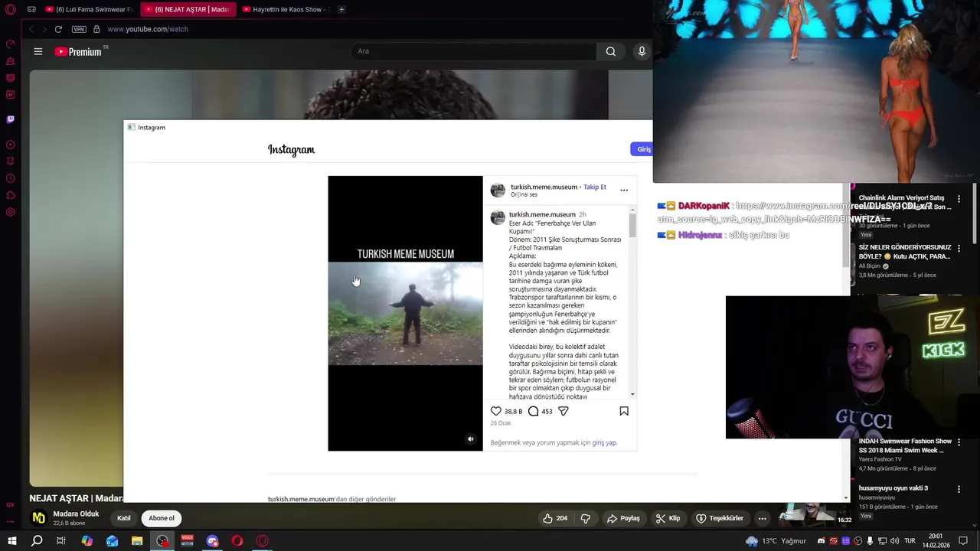Click the Katıl join button
This screenshot has height=551, width=980.
tap(124, 518)
